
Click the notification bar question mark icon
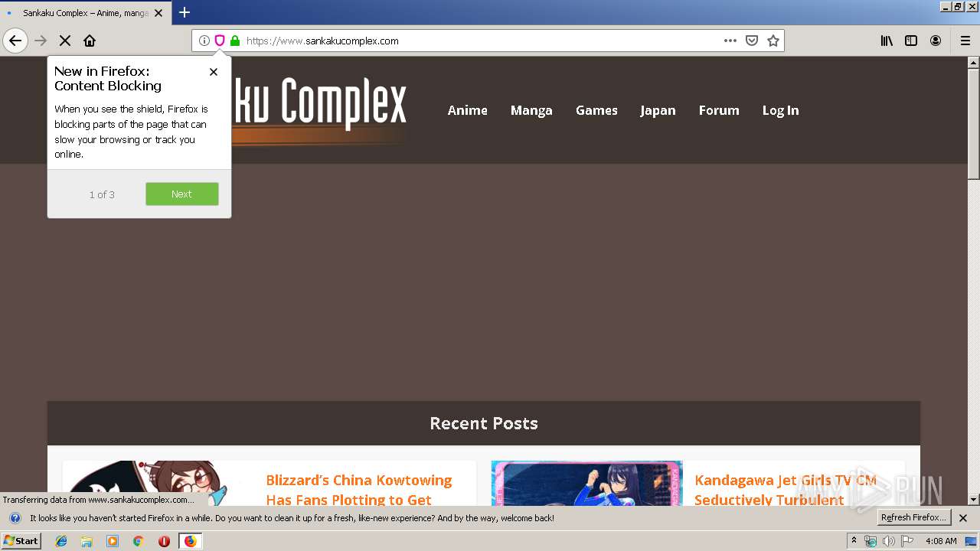15,518
